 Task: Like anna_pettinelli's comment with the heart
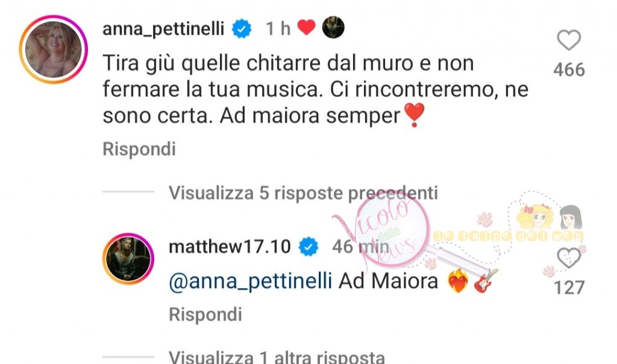569,40
